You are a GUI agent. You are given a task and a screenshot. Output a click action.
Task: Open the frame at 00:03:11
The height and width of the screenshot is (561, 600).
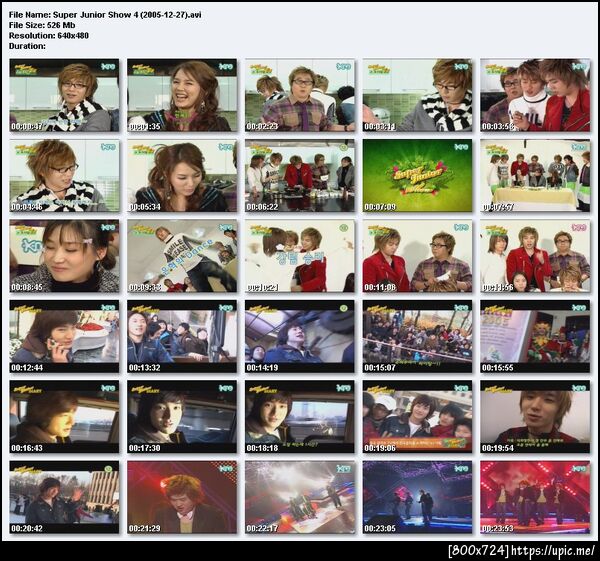tap(417, 95)
